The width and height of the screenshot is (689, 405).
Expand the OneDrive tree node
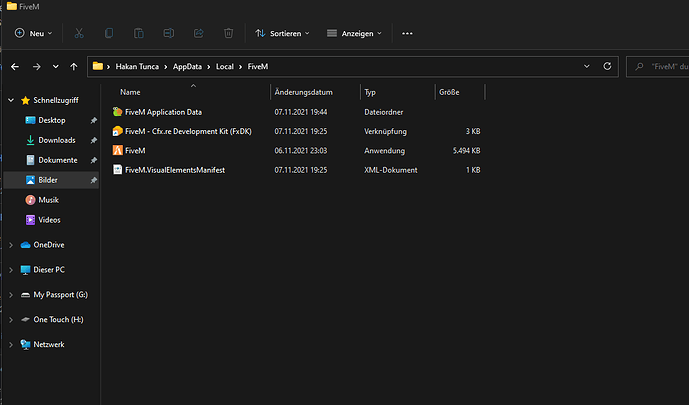coord(10,245)
